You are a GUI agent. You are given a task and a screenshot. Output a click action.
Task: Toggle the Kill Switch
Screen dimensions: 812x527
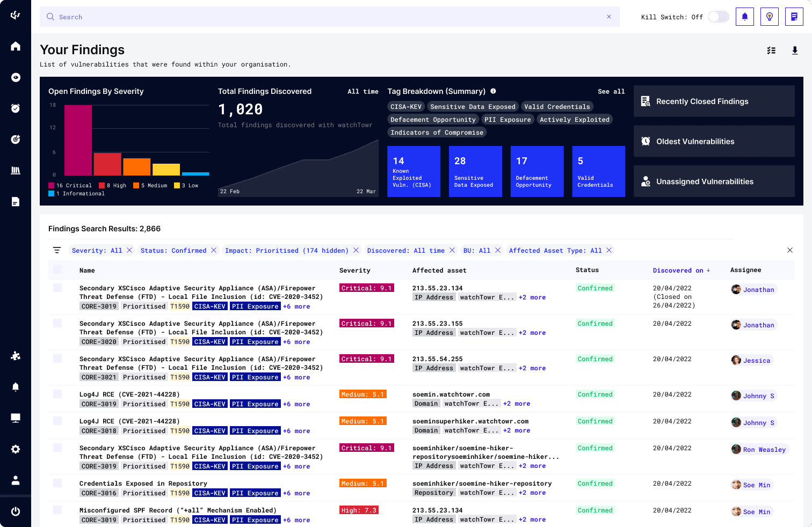(x=718, y=17)
